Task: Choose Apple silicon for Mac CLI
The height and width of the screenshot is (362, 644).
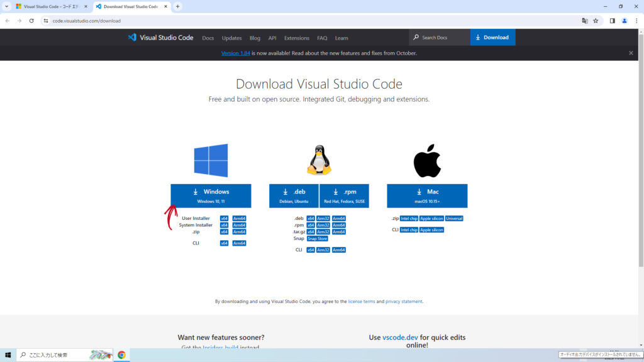Action: [431, 230]
